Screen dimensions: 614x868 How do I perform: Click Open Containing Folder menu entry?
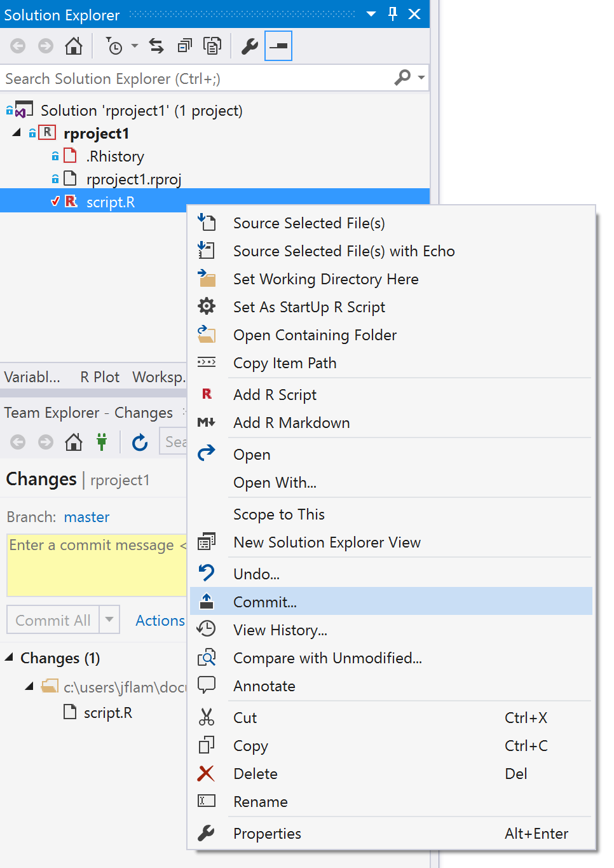[x=391, y=335]
